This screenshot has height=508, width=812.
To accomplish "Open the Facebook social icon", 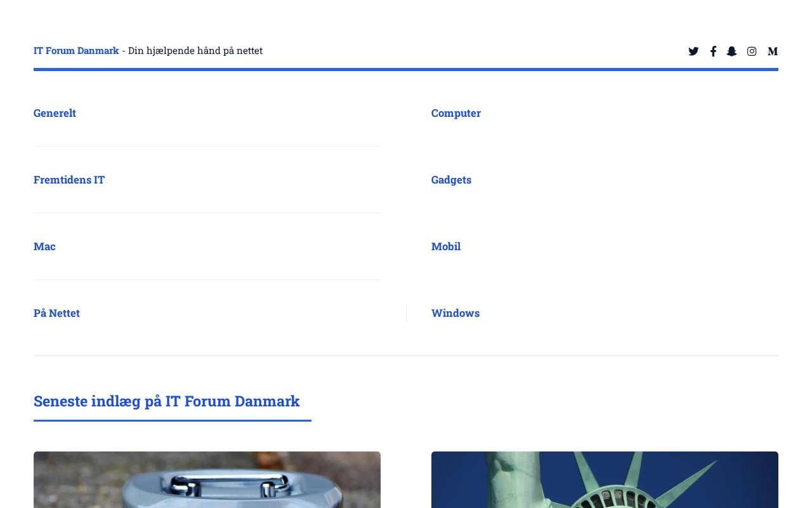I will click(713, 51).
